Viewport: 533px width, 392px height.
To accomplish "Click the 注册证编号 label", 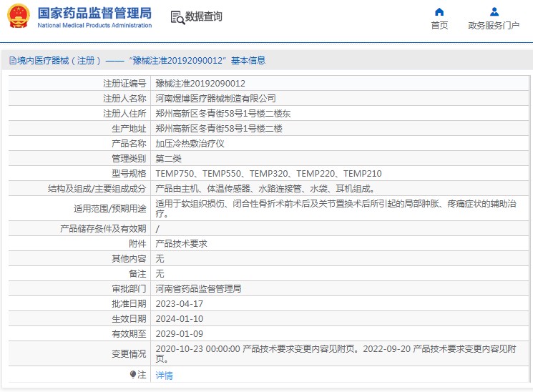I will (124, 84).
